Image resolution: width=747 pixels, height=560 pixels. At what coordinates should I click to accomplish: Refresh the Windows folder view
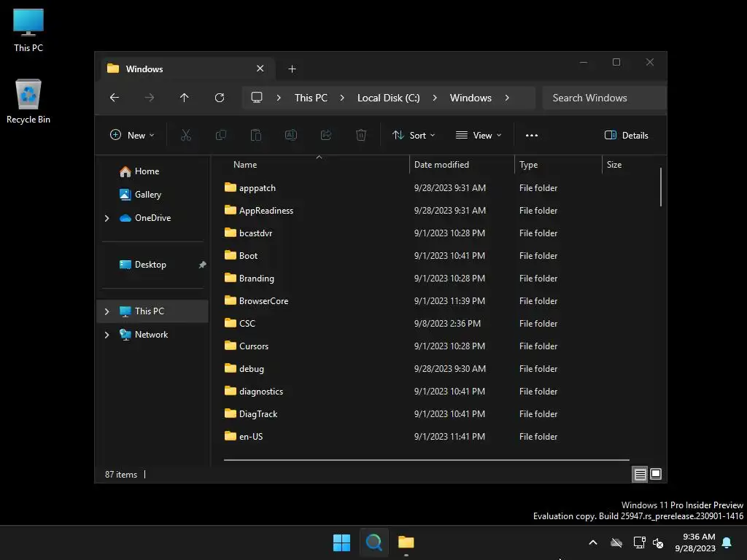[220, 98]
